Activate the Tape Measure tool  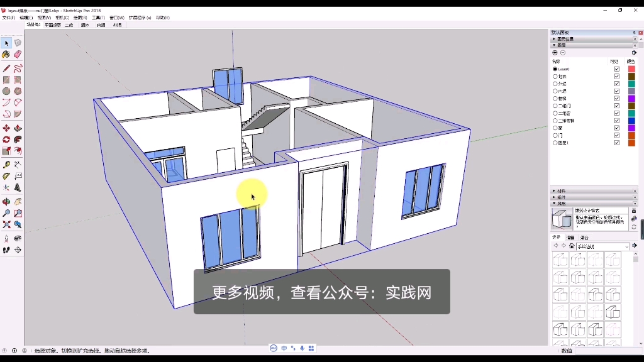(x=6, y=165)
